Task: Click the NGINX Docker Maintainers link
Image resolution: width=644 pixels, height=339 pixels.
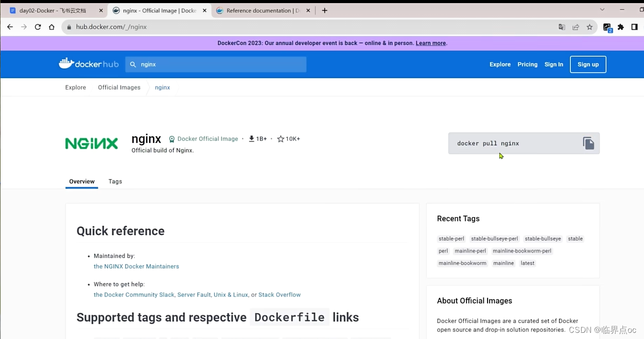Action: (x=136, y=266)
